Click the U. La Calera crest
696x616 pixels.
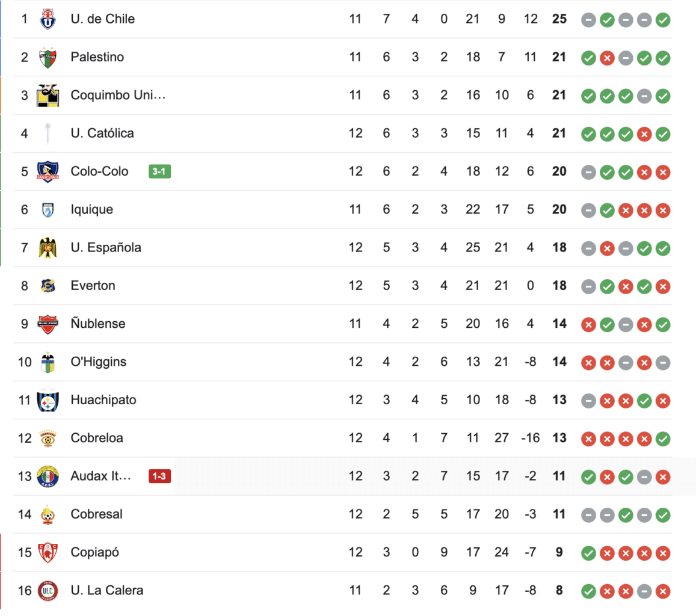pos(48,591)
